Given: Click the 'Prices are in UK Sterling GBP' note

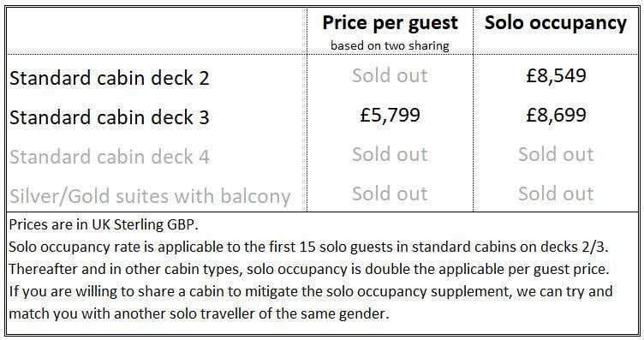Looking at the screenshot, I should coord(104,224).
